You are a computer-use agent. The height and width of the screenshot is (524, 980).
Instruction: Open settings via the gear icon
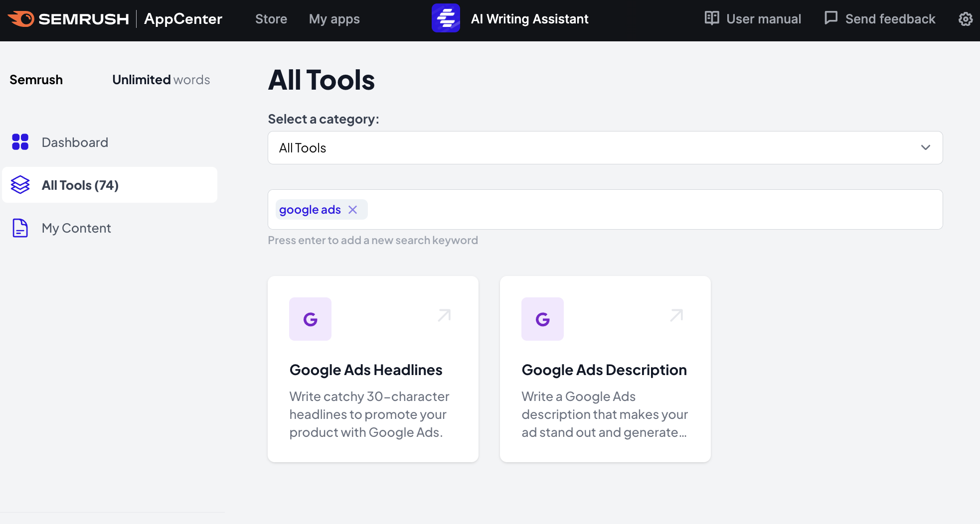[965, 19]
